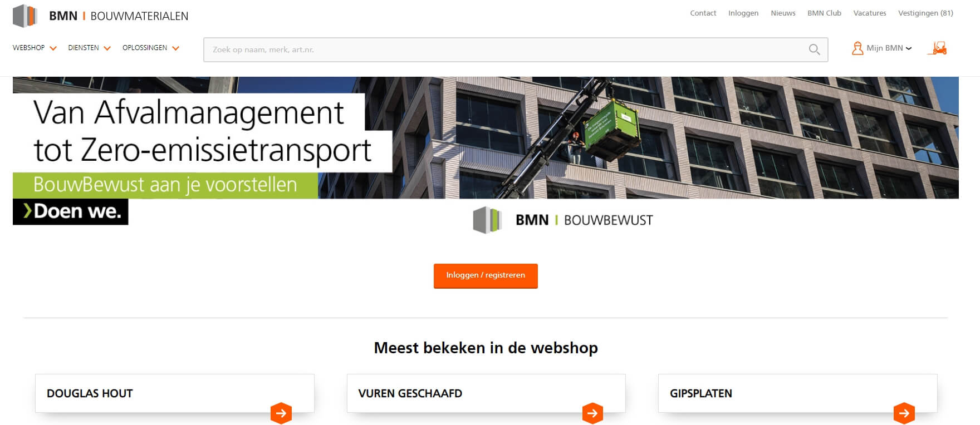Click the orange arrow on Vuren Geschaafd
The width and height of the screenshot is (980, 425).
[592, 413]
